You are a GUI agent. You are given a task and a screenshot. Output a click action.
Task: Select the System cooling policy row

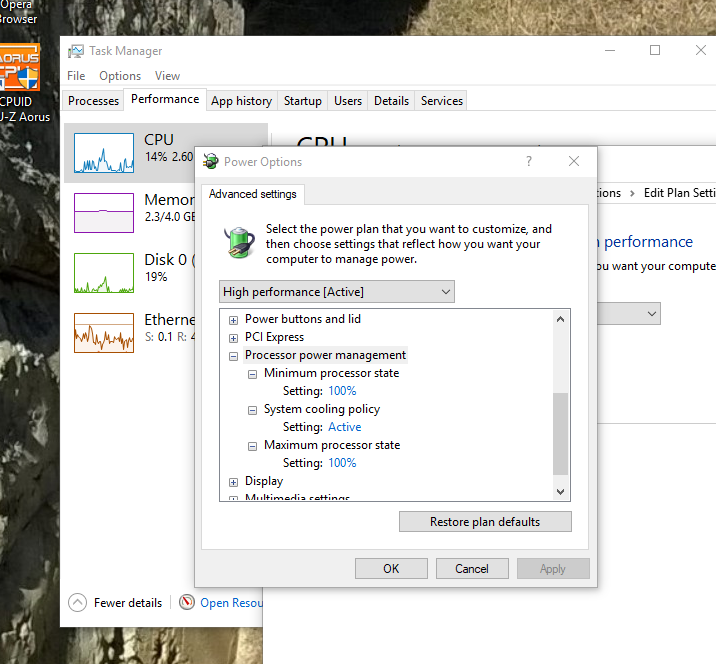click(x=322, y=409)
